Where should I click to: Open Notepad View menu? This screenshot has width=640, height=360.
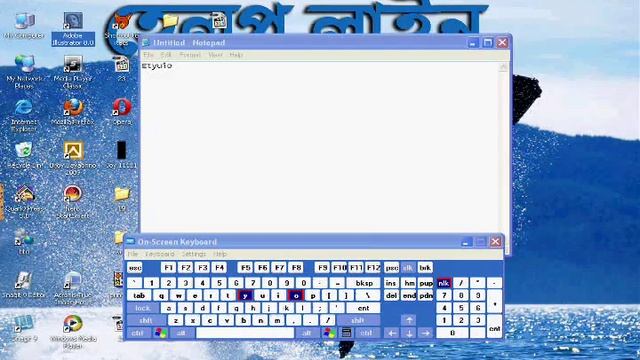click(x=216, y=55)
